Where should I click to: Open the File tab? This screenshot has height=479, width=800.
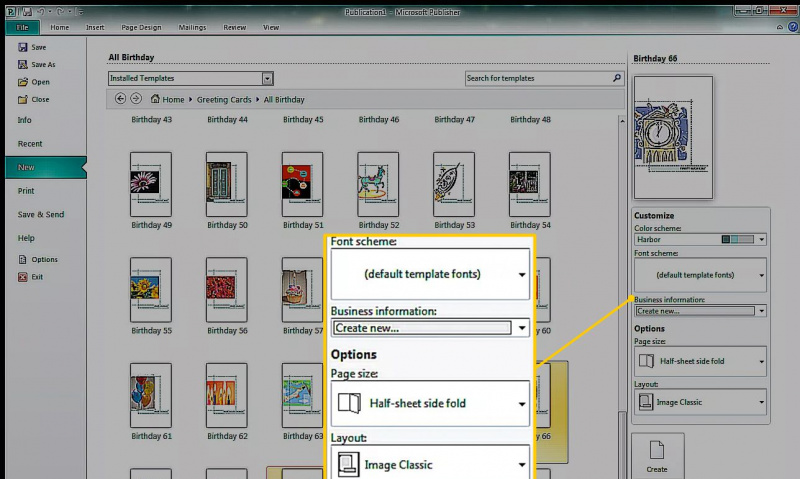point(22,28)
